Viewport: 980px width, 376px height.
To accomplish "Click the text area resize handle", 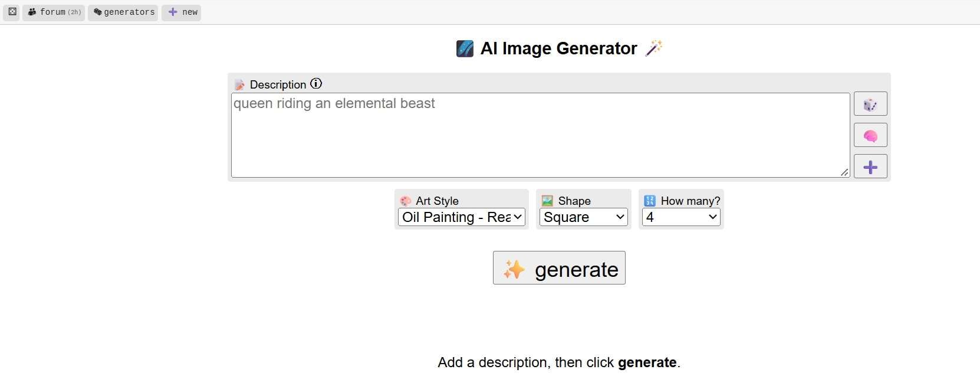I will (844, 172).
